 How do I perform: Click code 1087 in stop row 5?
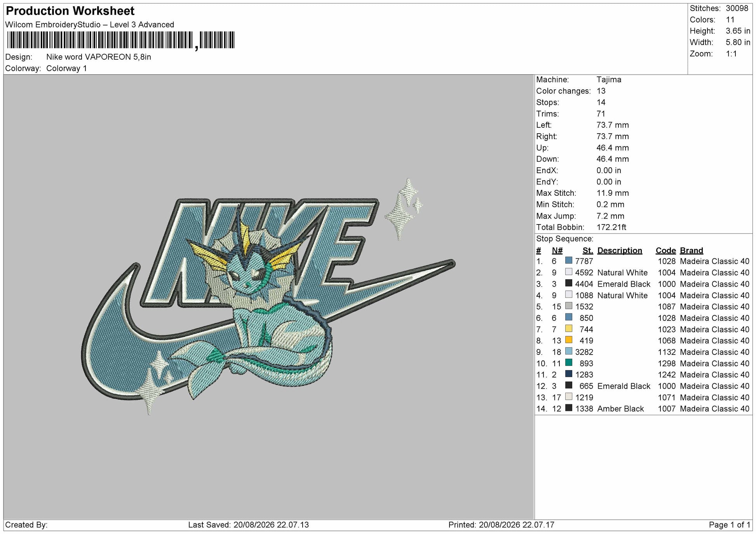(x=667, y=307)
